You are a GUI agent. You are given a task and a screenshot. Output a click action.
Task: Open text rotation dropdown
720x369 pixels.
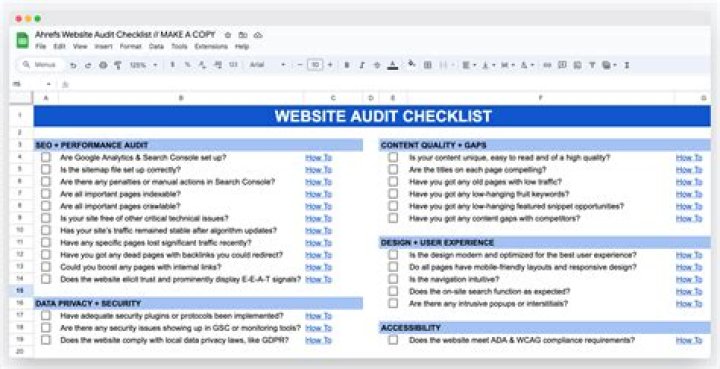[x=527, y=65]
